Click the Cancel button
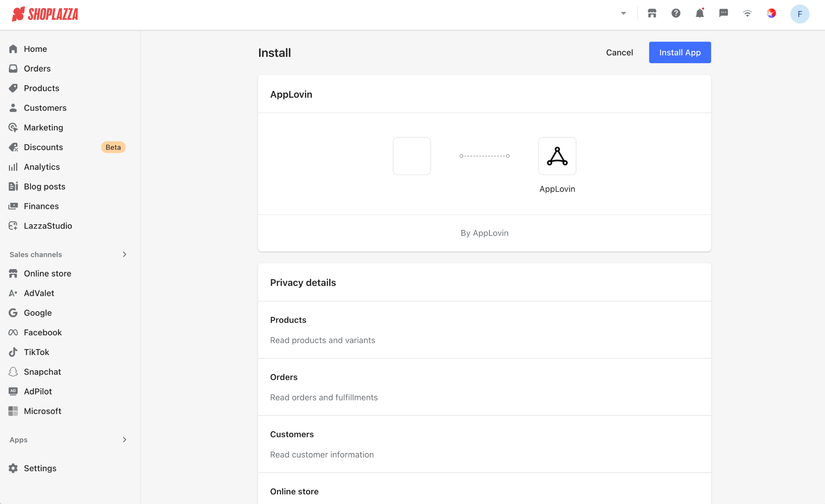The width and height of the screenshot is (825, 504). point(620,52)
